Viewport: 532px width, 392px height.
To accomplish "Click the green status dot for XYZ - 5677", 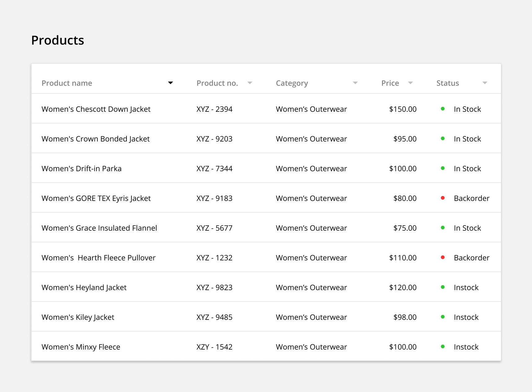I will coord(443,228).
